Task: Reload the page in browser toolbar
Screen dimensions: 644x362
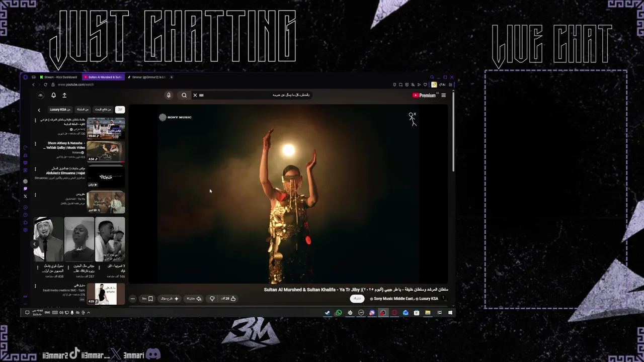Action: [x=45, y=84]
